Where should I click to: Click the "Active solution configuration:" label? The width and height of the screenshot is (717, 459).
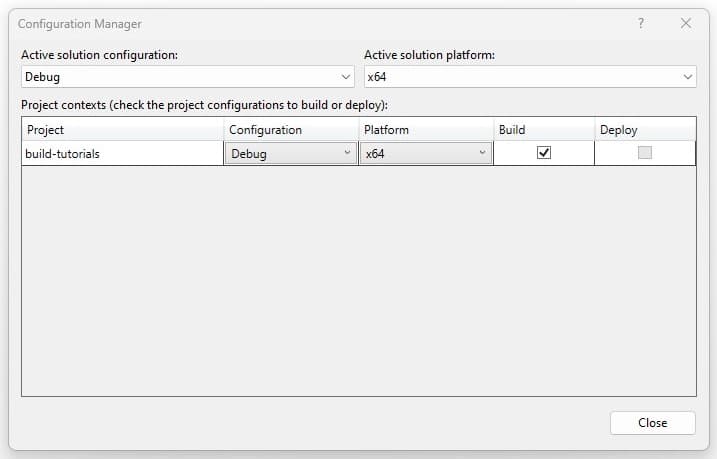point(99,55)
